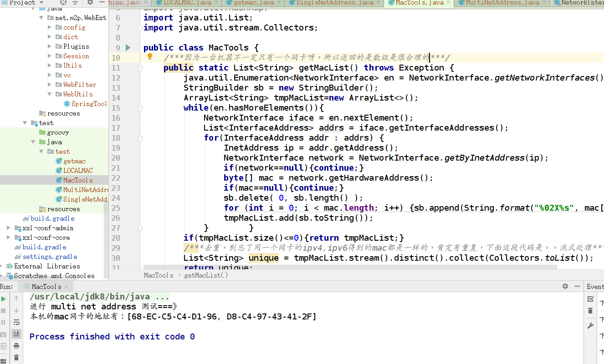The image size is (604, 364).
Task: Open build.gradle under xxl-conf-core
Action: pos(44,247)
